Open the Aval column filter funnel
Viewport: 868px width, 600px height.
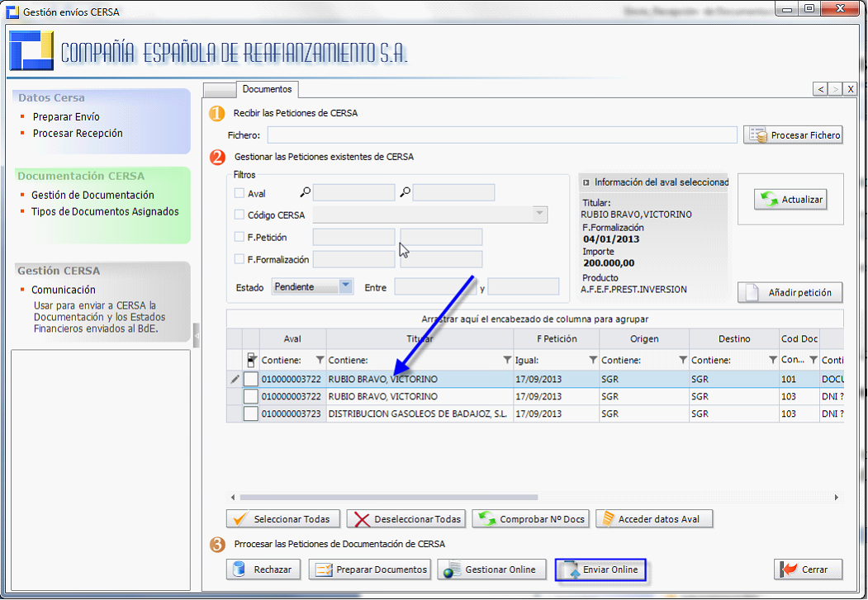pos(320,360)
